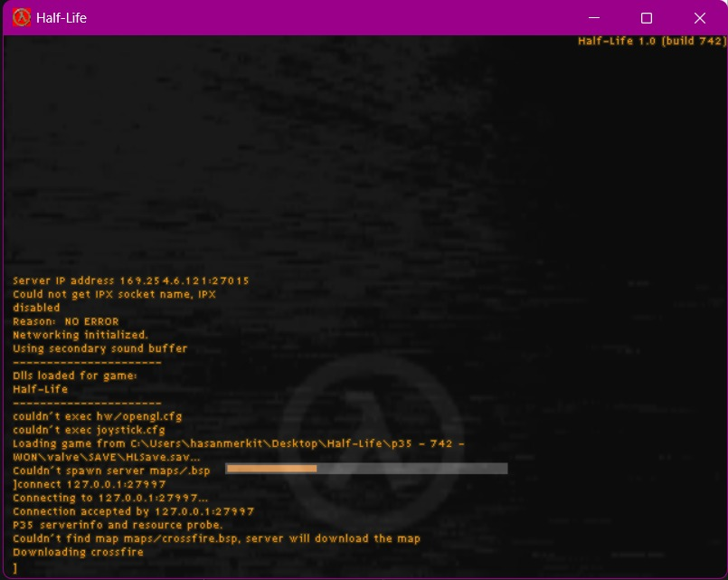Click the 'Using secondary sound buffer' line

(x=99, y=348)
